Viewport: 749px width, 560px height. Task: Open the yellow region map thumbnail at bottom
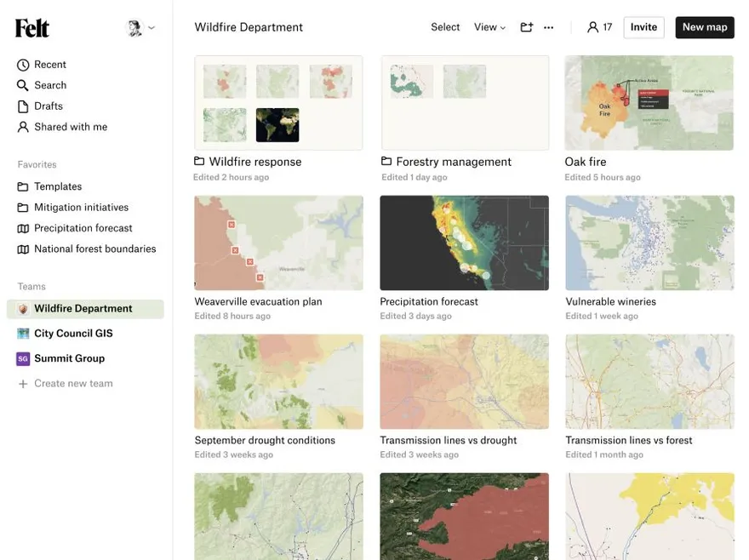[649, 517]
